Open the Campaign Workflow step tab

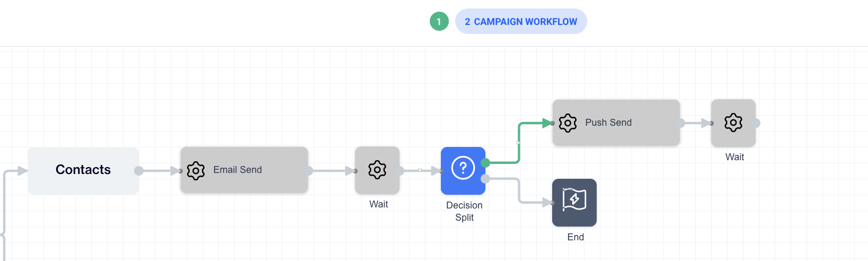click(520, 22)
